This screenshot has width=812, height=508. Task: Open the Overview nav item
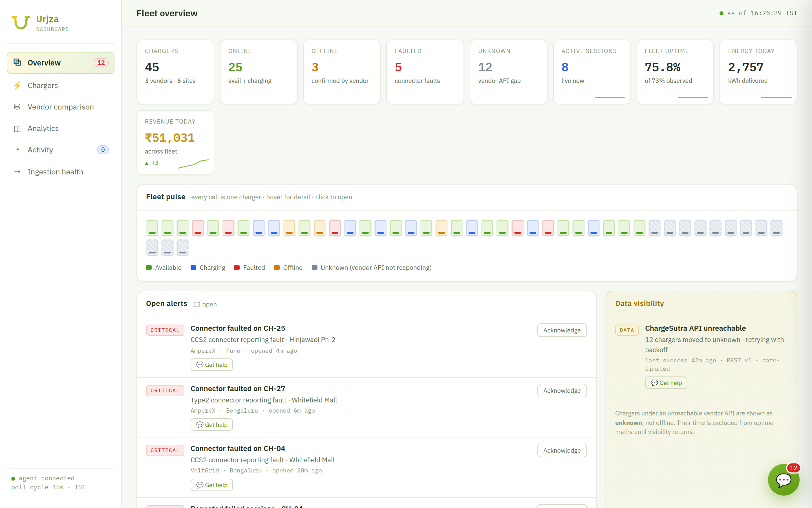(x=60, y=63)
